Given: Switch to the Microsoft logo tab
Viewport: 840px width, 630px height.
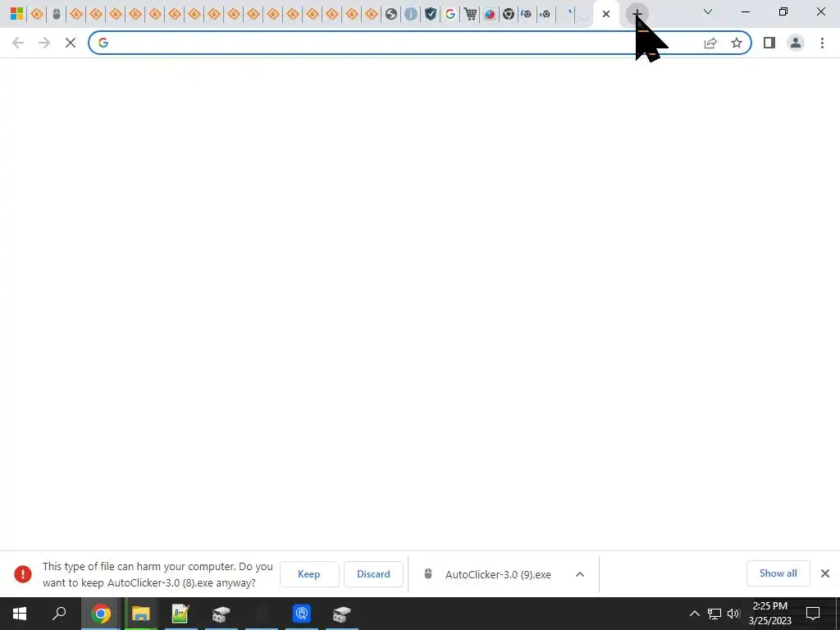Looking at the screenshot, I should point(16,14).
